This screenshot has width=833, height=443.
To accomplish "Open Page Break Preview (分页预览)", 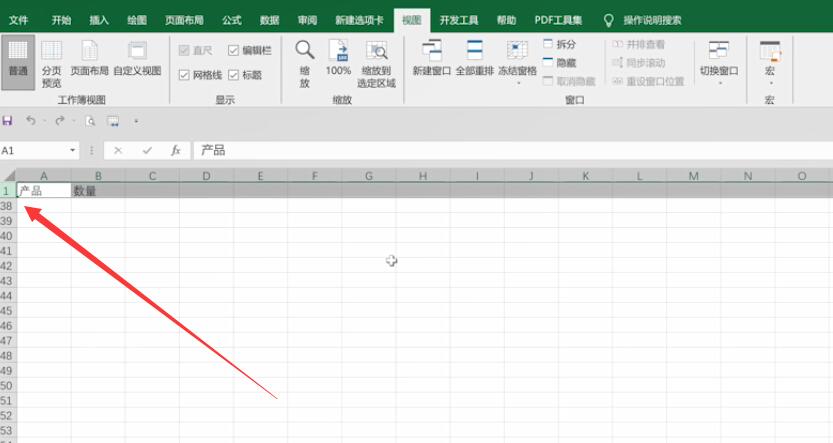I will [52, 63].
